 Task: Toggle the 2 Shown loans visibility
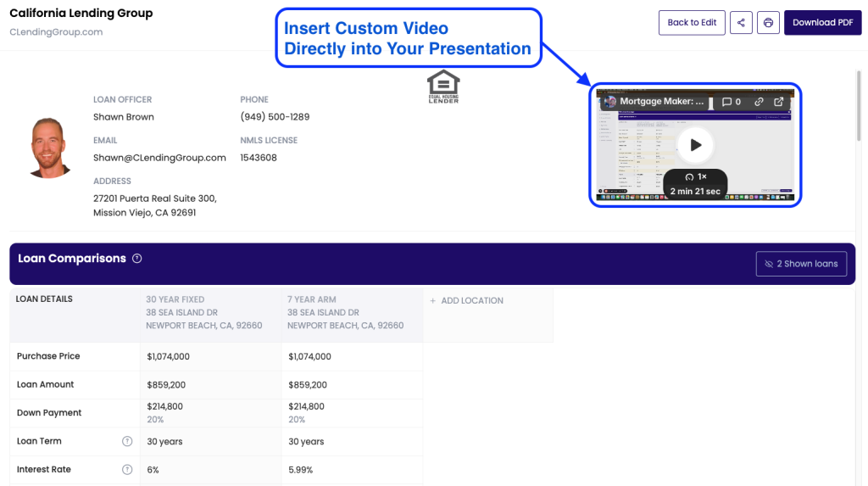[801, 264]
